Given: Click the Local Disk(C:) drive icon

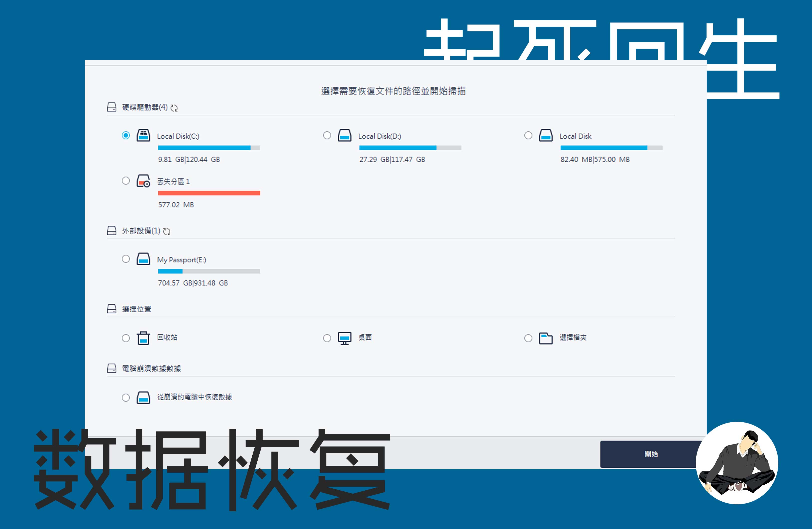Looking at the screenshot, I should pyautogui.click(x=143, y=135).
